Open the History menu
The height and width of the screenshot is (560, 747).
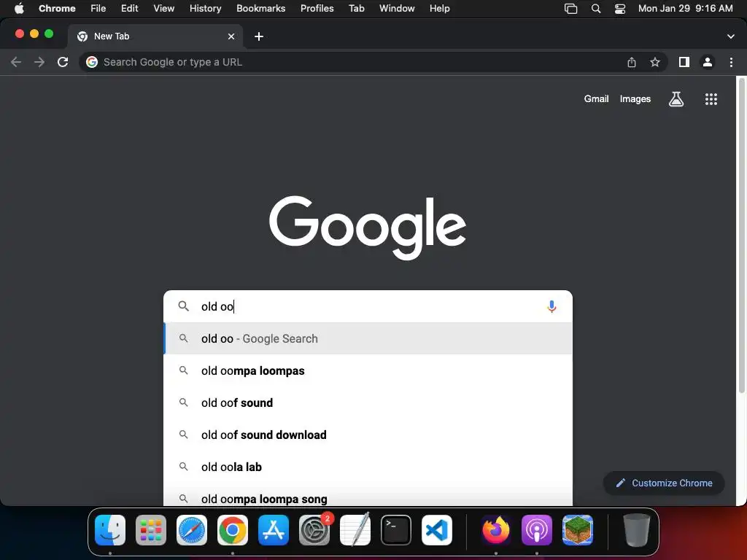coord(205,9)
